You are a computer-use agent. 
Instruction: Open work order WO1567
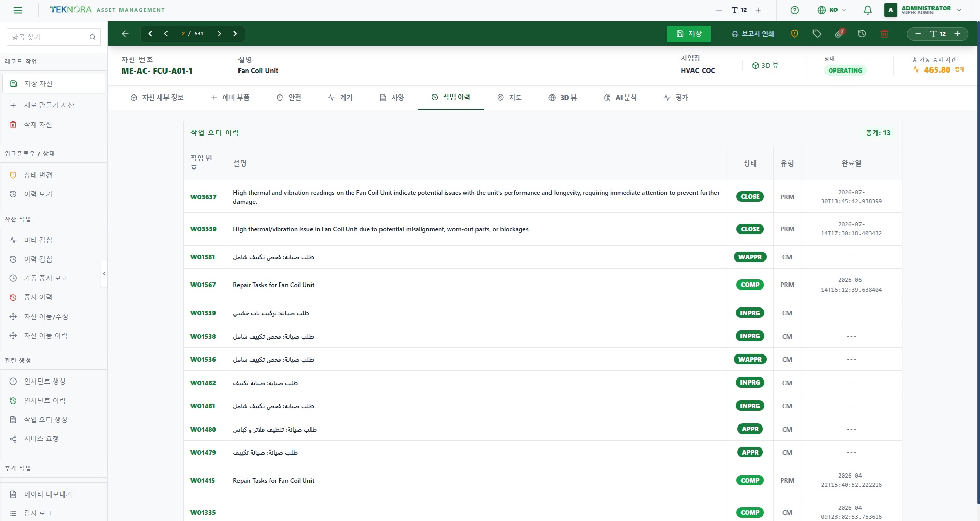point(203,285)
